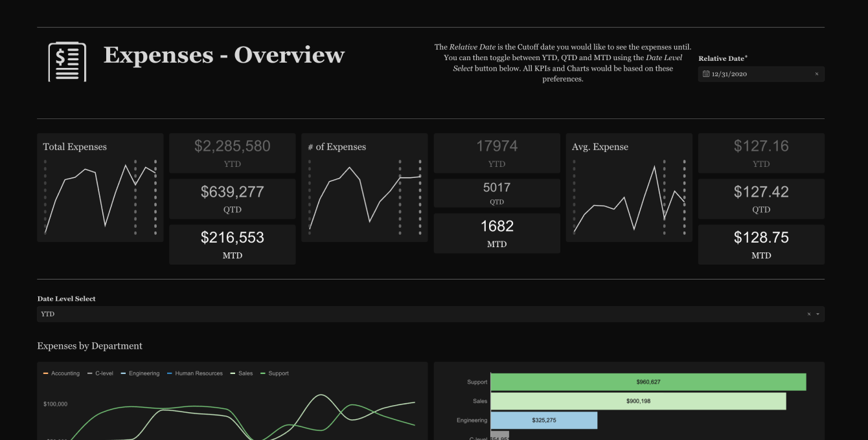Select the $639,277 QTD card
This screenshot has height=440, width=868.
pyautogui.click(x=233, y=199)
